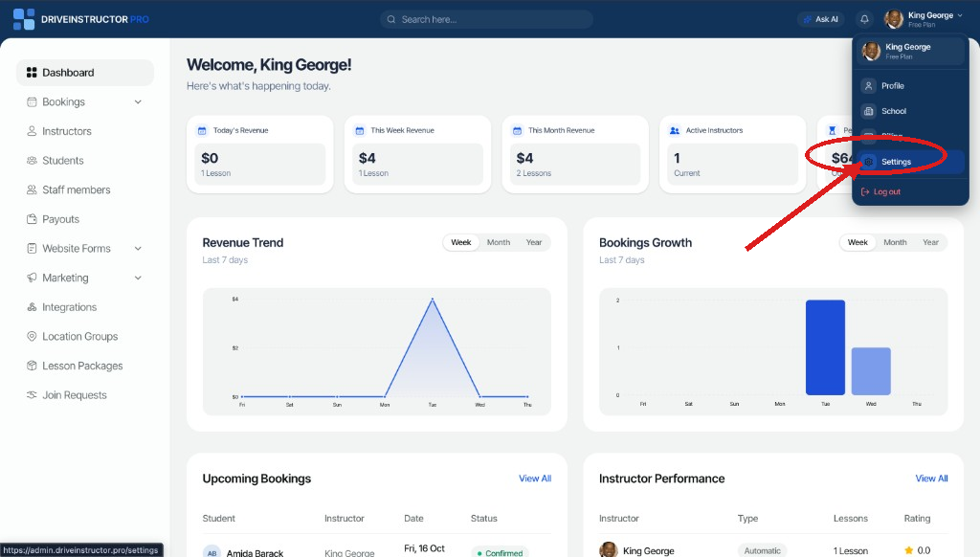Open Lesson Packages page from sidebar label
The width and height of the screenshot is (980, 557).
[x=82, y=366]
